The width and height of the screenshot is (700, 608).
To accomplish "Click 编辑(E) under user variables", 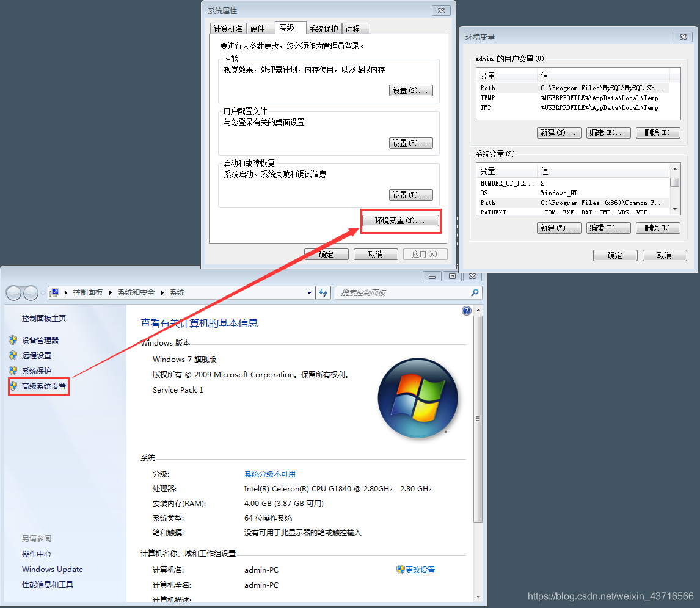I will pyautogui.click(x=608, y=132).
